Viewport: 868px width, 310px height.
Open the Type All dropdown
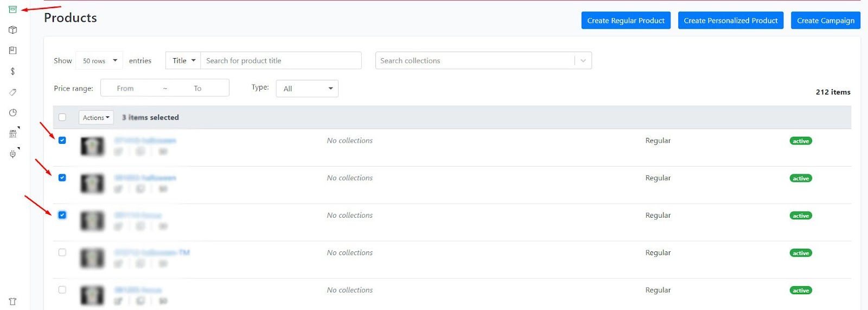pos(307,88)
